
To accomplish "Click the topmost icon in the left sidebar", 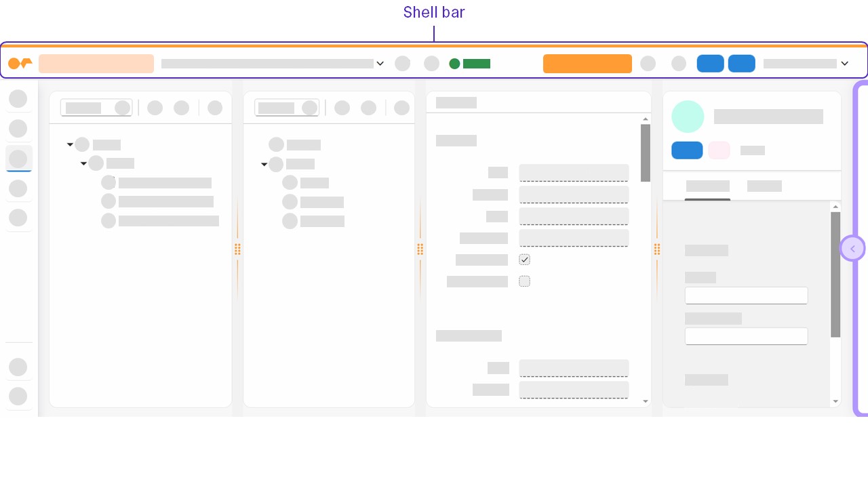I will click(x=18, y=98).
